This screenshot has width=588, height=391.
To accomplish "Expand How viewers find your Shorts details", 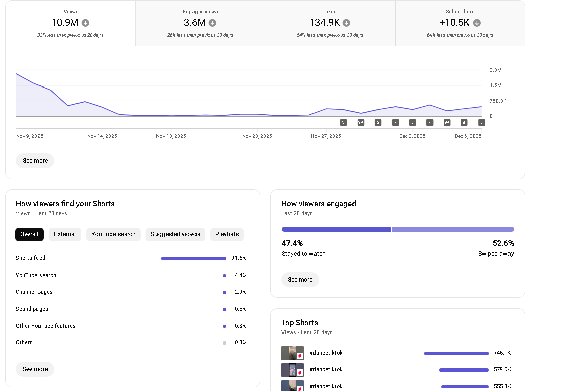I will click(x=35, y=369).
